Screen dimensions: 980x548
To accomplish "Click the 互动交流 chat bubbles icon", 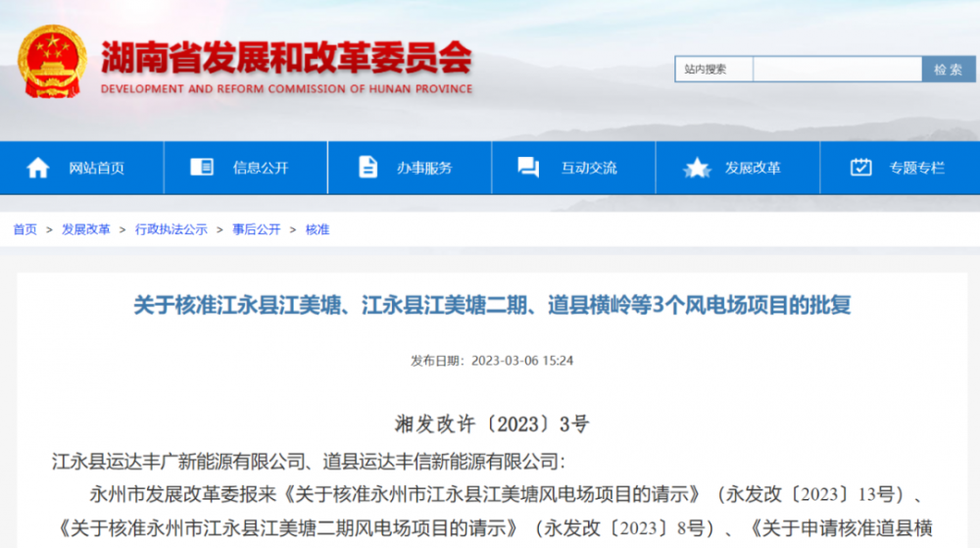I will [x=528, y=168].
